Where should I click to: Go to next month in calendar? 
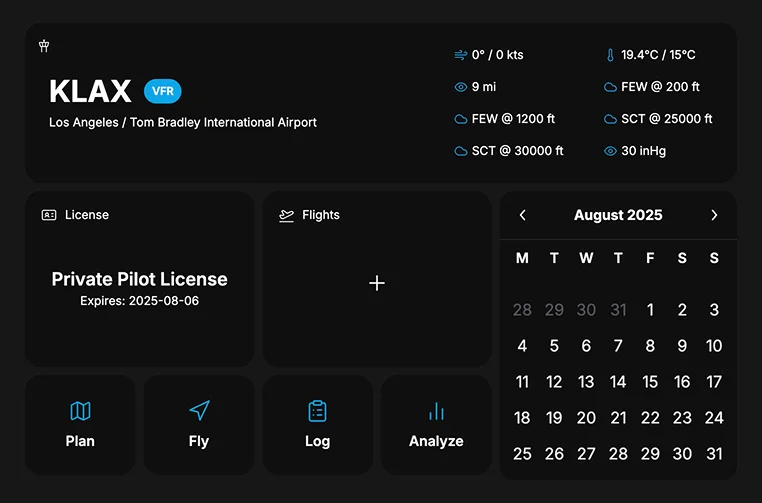(714, 215)
